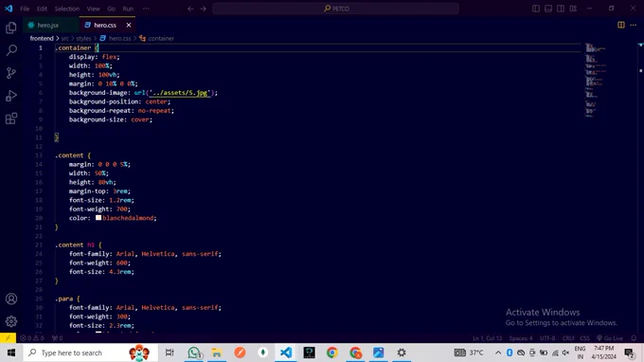This screenshot has height=362, width=644.
Task: Toggle the muted volume tray icon
Action: pyautogui.click(x=566, y=353)
